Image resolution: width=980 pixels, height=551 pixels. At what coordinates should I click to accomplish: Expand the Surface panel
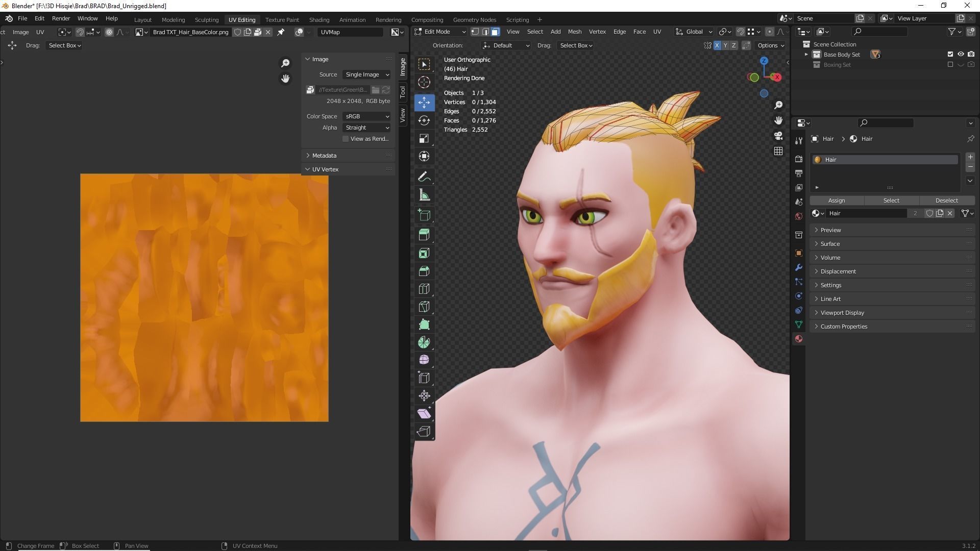click(830, 244)
